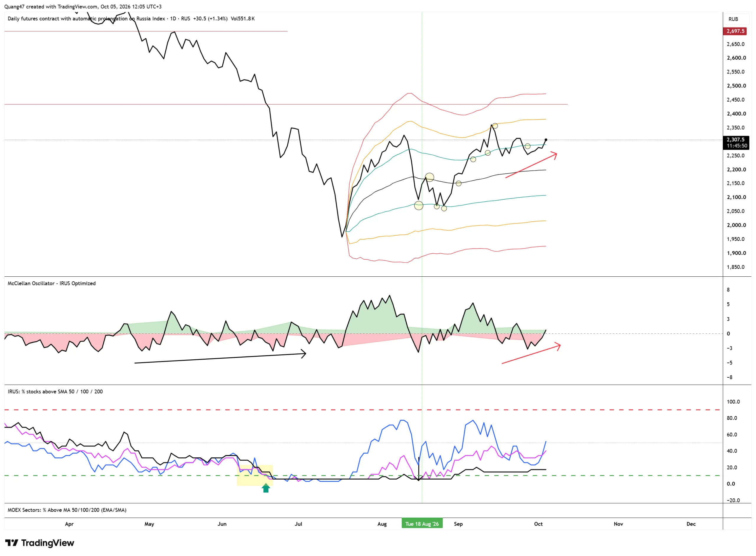Click the Oct label on the time axis
This screenshot has width=756, height=556.
[x=538, y=524]
